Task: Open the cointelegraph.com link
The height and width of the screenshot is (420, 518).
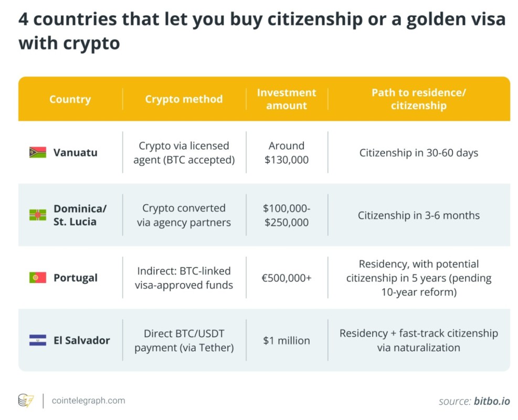Action: pos(88,401)
